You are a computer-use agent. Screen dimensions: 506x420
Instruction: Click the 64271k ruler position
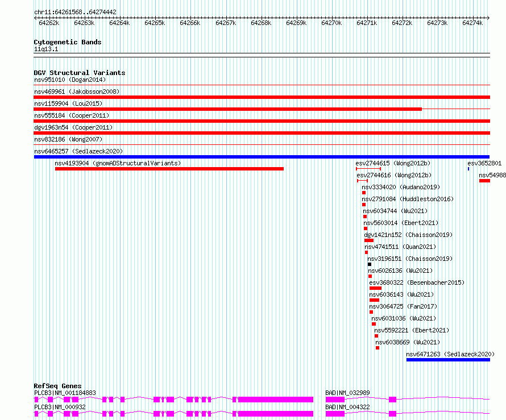367,23
